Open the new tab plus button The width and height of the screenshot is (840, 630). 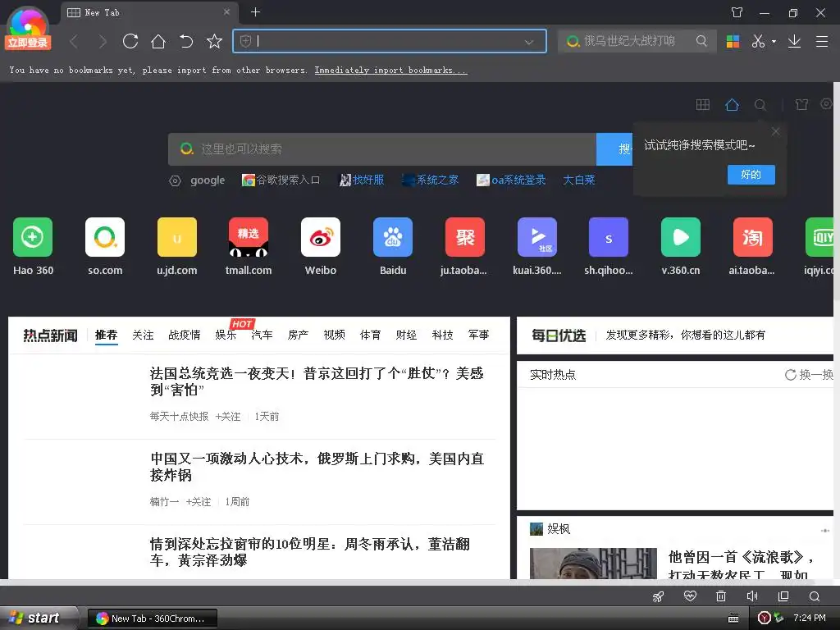pyautogui.click(x=256, y=11)
